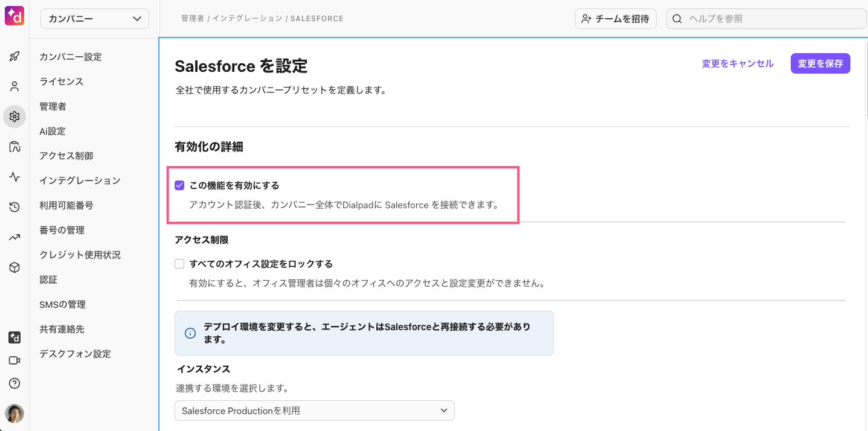868x431 pixels.
Task: Click the info icon in deploy notice
Action: tap(190, 333)
